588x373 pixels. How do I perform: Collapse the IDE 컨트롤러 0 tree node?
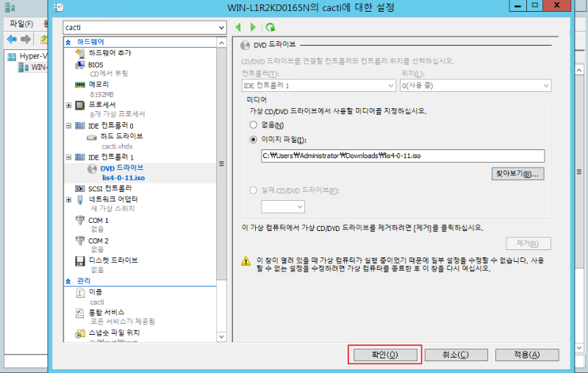point(68,127)
